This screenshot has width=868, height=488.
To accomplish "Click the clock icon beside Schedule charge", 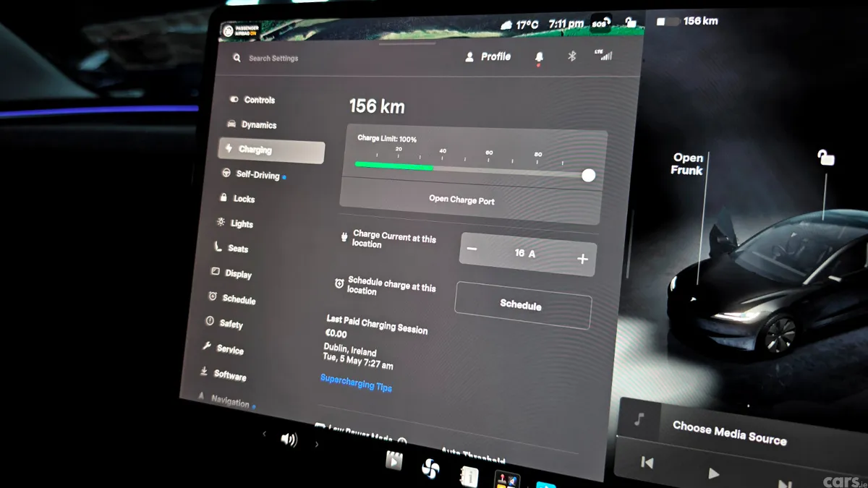I will (339, 284).
